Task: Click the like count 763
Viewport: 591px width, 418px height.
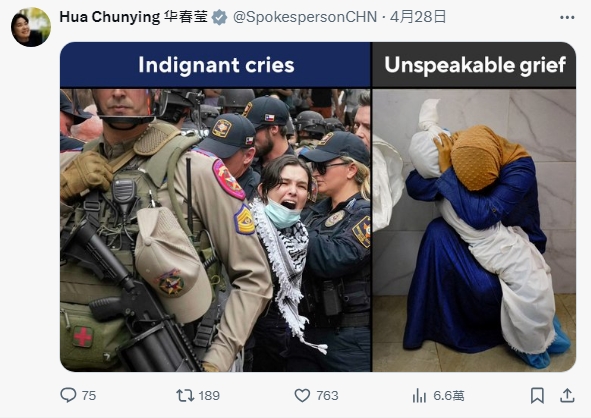Action: coord(327,396)
